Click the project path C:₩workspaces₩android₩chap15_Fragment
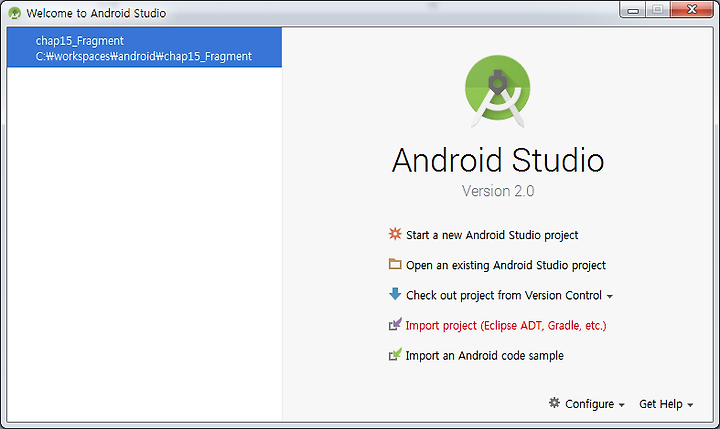This screenshot has height=429, width=720. click(144, 56)
